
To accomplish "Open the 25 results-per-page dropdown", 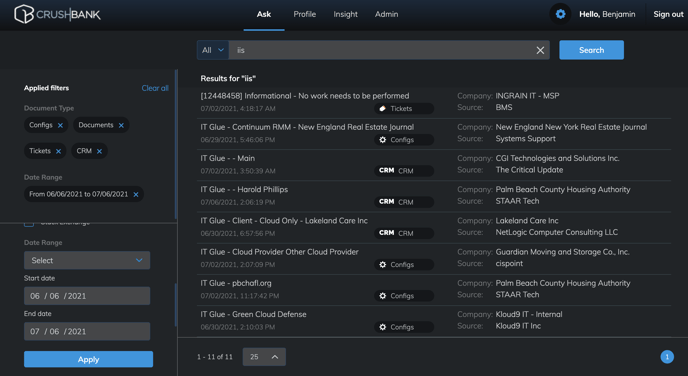I will click(264, 357).
